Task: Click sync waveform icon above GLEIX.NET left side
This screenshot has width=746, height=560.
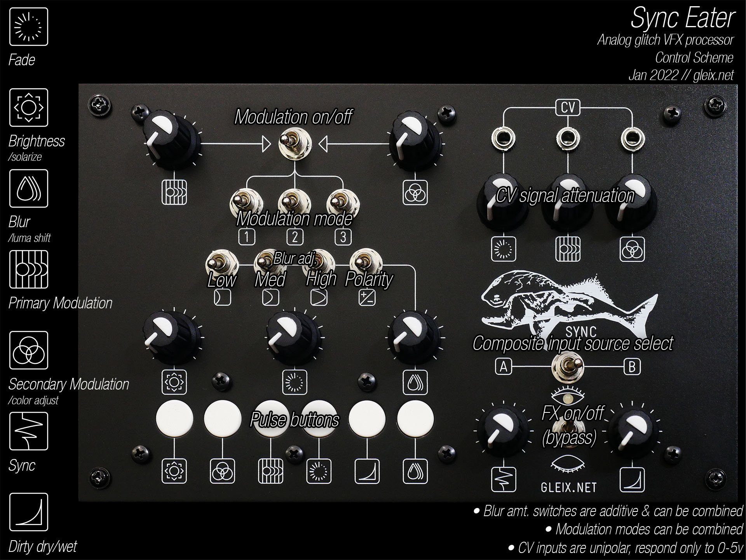Action: click(504, 480)
